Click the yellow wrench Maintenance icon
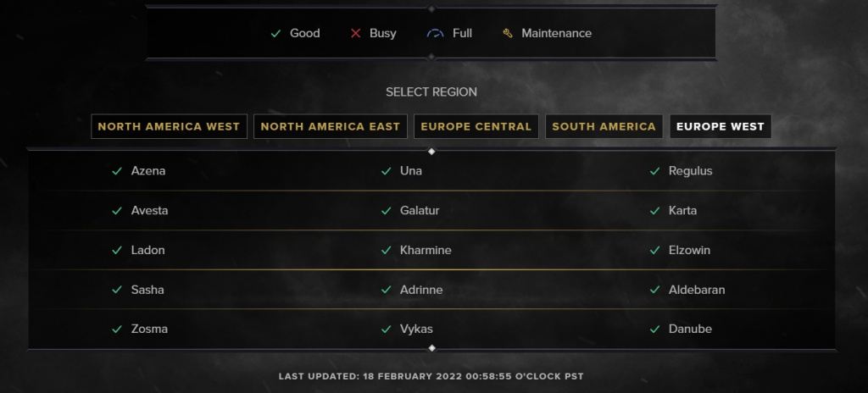Image resolution: width=868 pixels, height=393 pixels. 508,33
